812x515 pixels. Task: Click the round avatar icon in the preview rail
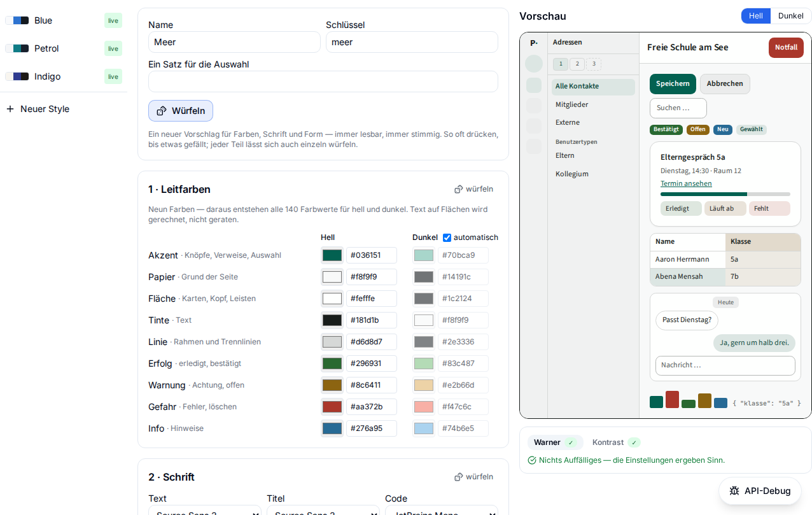pyautogui.click(x=534, y=64)
